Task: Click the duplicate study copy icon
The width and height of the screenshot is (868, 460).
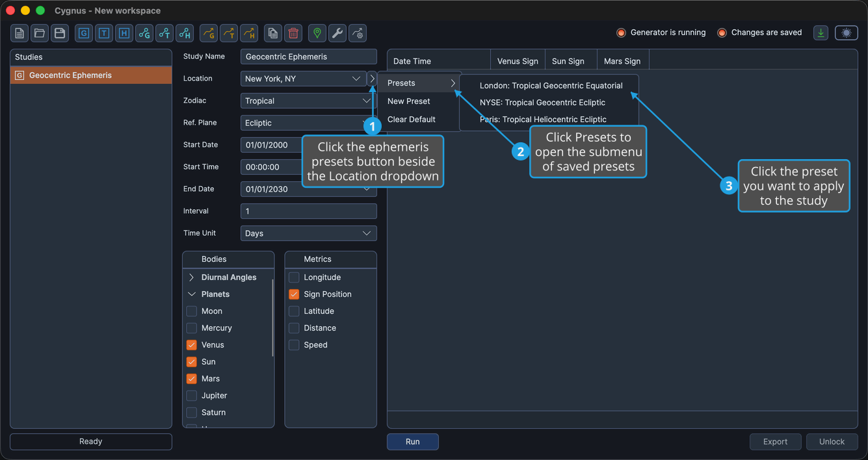Action: pyautogui.click(x=273, y=33)
